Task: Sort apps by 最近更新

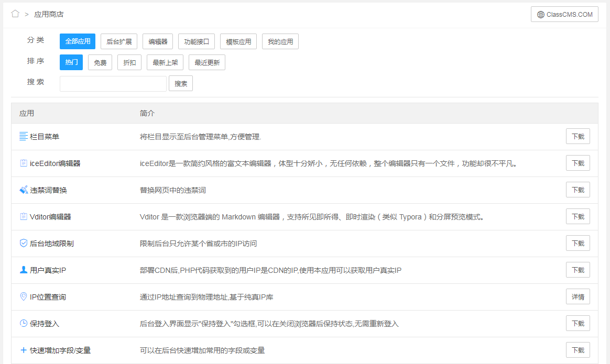Action: click(207, 62)
